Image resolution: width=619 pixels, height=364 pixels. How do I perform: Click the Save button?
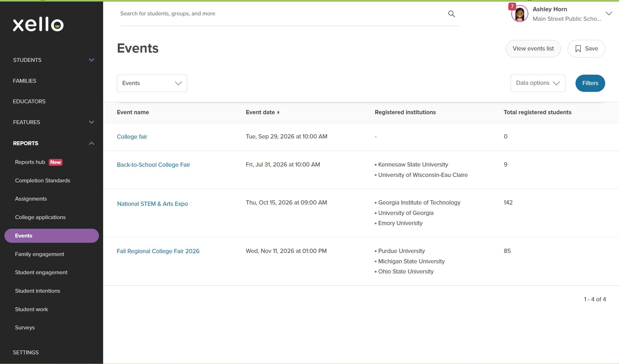coord(586,49)
